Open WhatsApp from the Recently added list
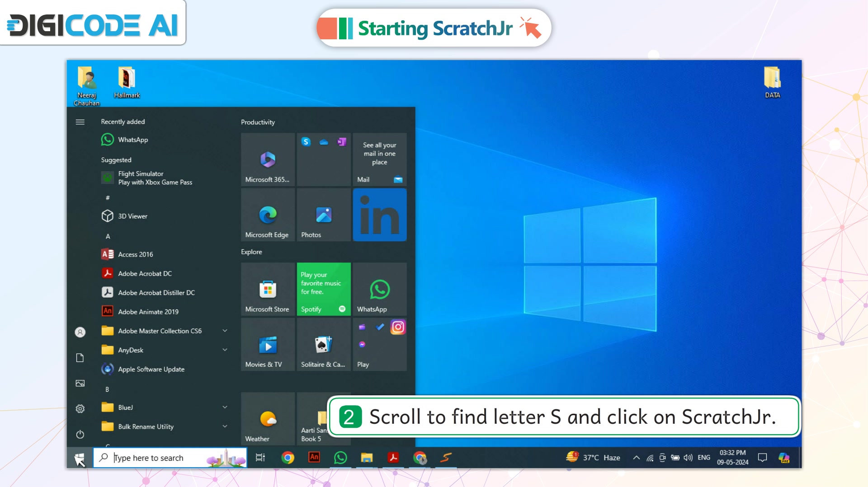 [x=124, y=140]
